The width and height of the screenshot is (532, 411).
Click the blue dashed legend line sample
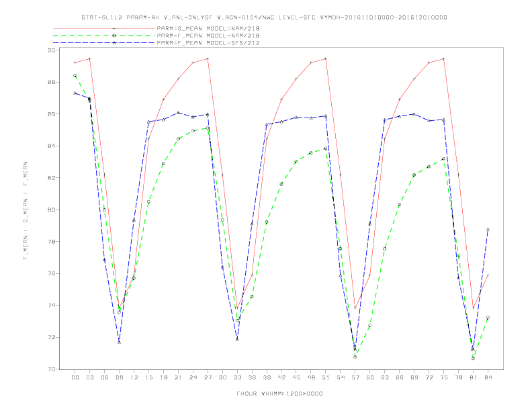[x=104, y=43]
